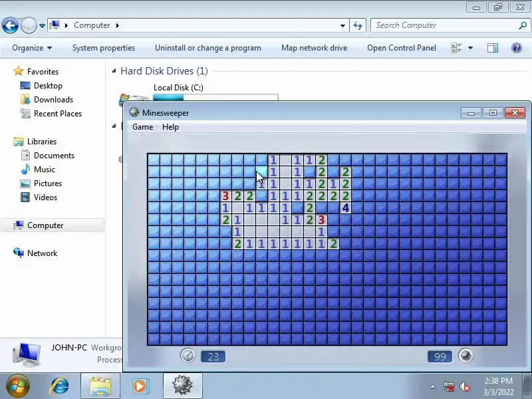Refresh the Explorer address bar

tap(358, 25)
